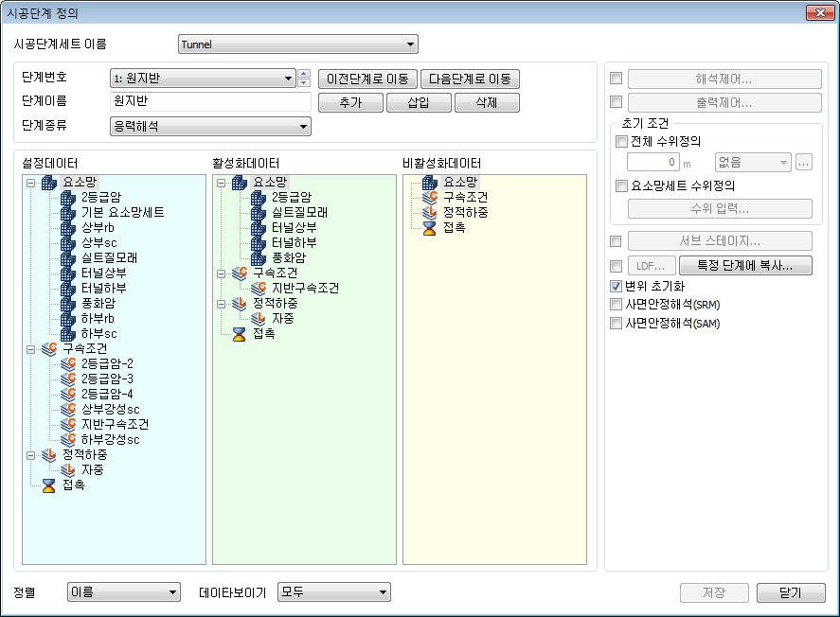Viewport: 840px width, 617px height.
Task: Select 풍화암 in 설정데이터 tree
Action: click(98, 304)
